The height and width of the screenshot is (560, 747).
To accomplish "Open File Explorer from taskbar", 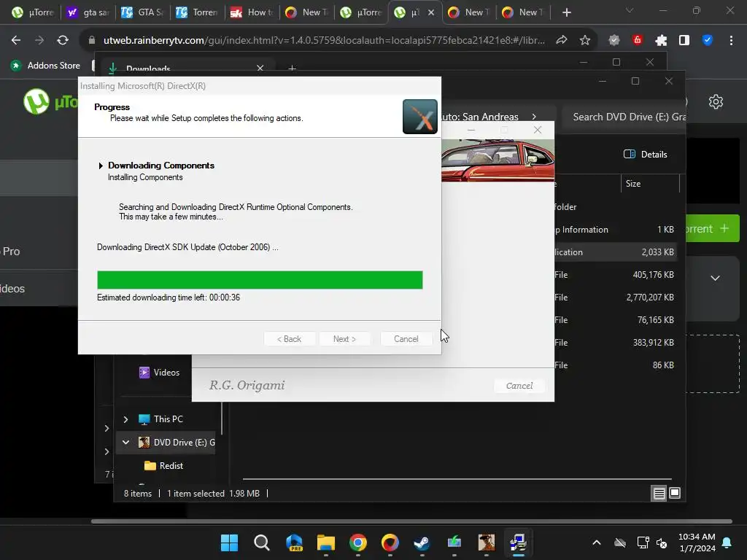I will [326, 542].
